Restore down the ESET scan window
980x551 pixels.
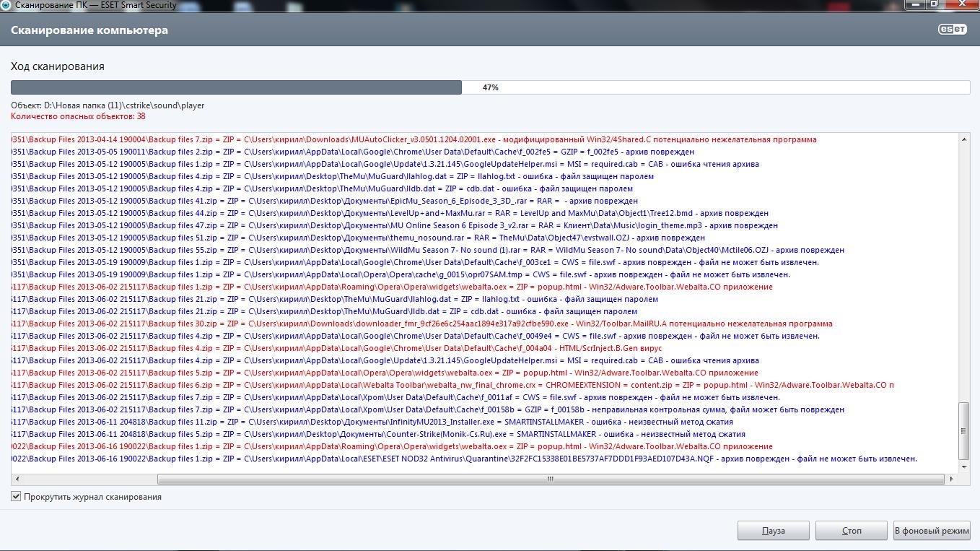pyautogui.click(x=934, y=4)
